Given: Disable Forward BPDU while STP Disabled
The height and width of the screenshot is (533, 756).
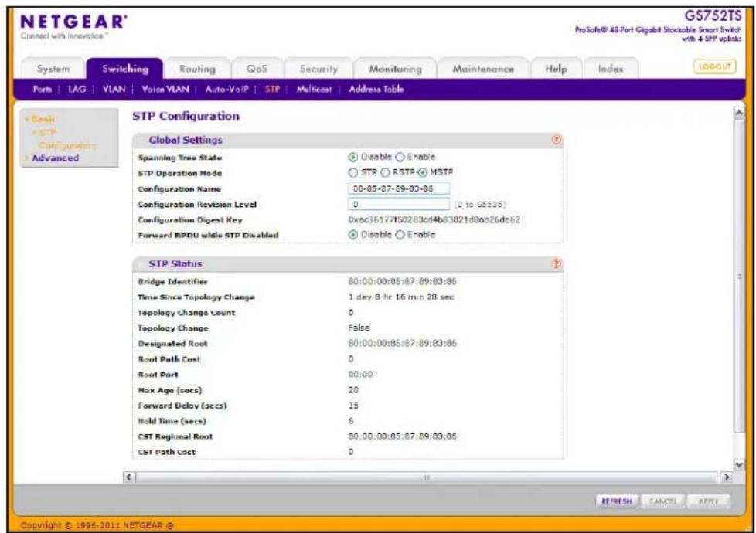Looking at the screenshot, I should (x=353, y=235).
